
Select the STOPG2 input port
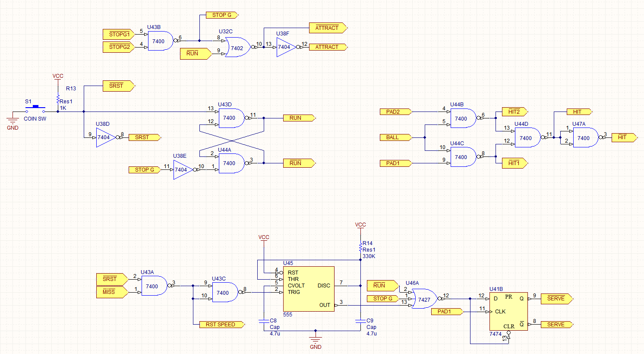[119, 47]
